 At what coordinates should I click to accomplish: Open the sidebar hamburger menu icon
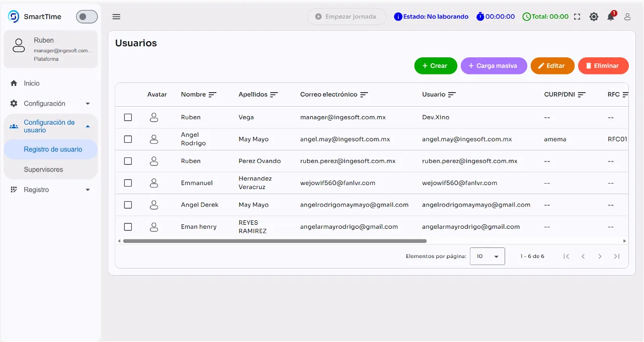pos(116,17)
